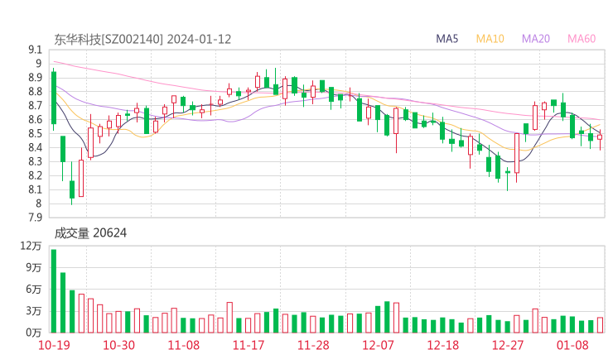The image size is (613, 364).
Task: Click the 9万 volume axis label
Action: (34, 267)
